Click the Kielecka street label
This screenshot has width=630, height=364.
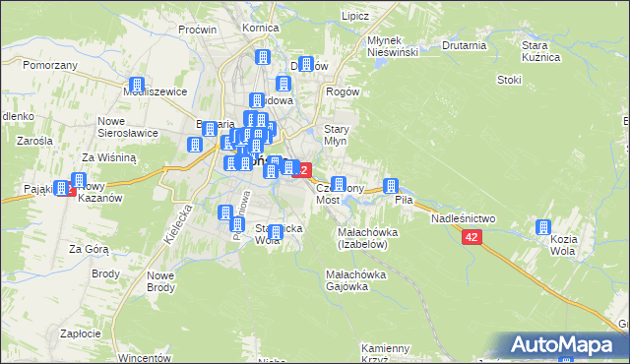click(178, 223)
